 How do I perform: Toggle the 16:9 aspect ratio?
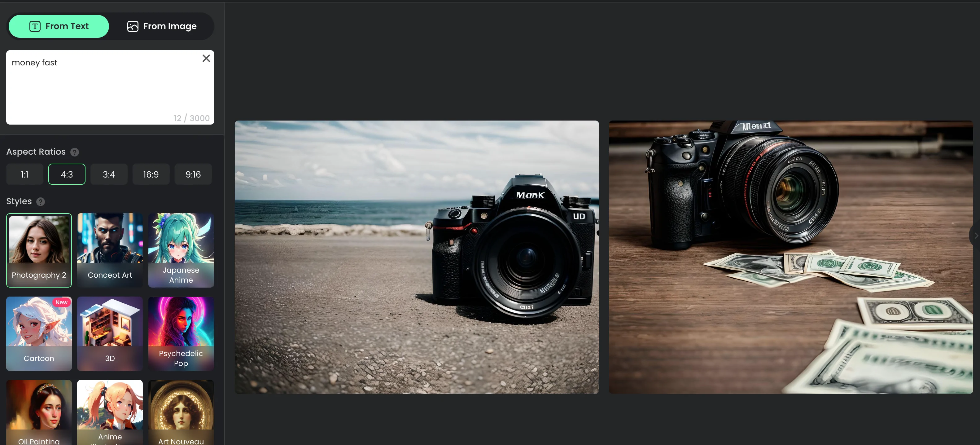tap(151, 174)
